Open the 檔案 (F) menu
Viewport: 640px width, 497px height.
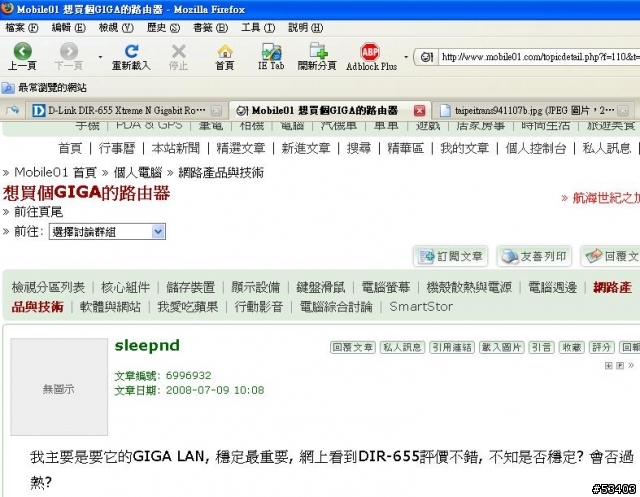point(22,28)
